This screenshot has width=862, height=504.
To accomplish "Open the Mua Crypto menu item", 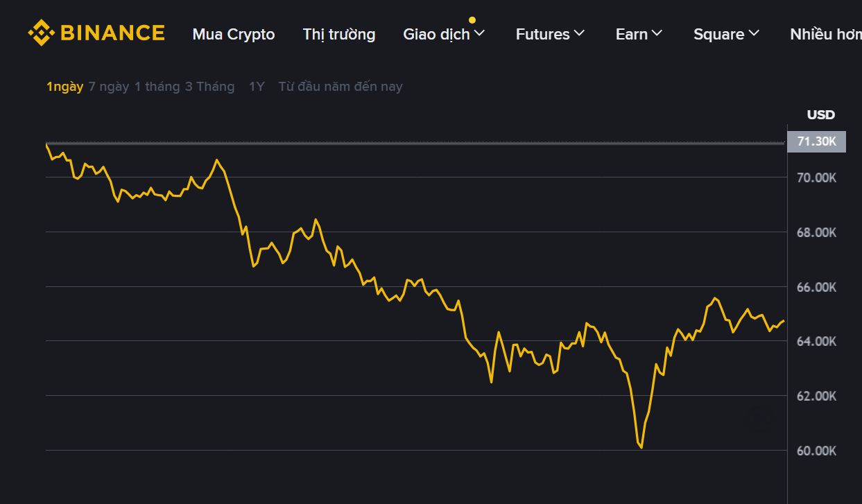I will coord(233,34).
